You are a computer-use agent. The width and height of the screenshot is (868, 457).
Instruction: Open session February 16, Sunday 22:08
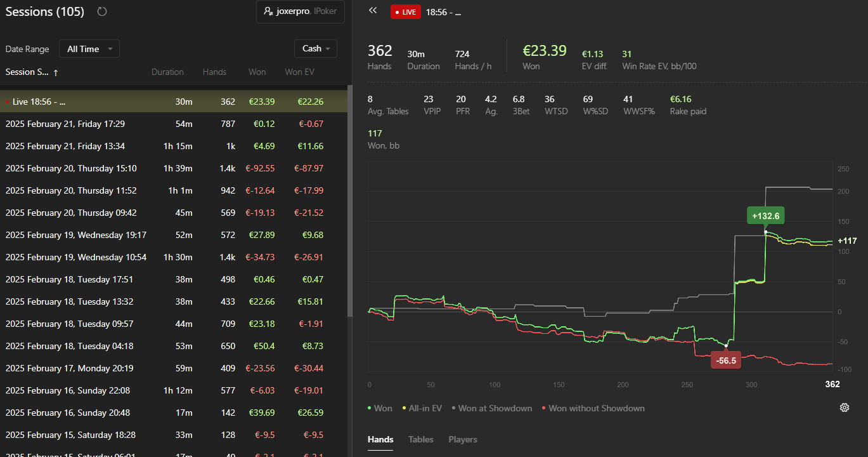tap(174, 390)
